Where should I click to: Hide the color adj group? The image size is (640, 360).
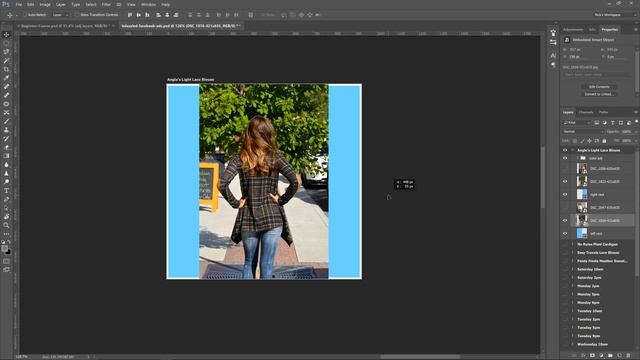tap(565, 158)
